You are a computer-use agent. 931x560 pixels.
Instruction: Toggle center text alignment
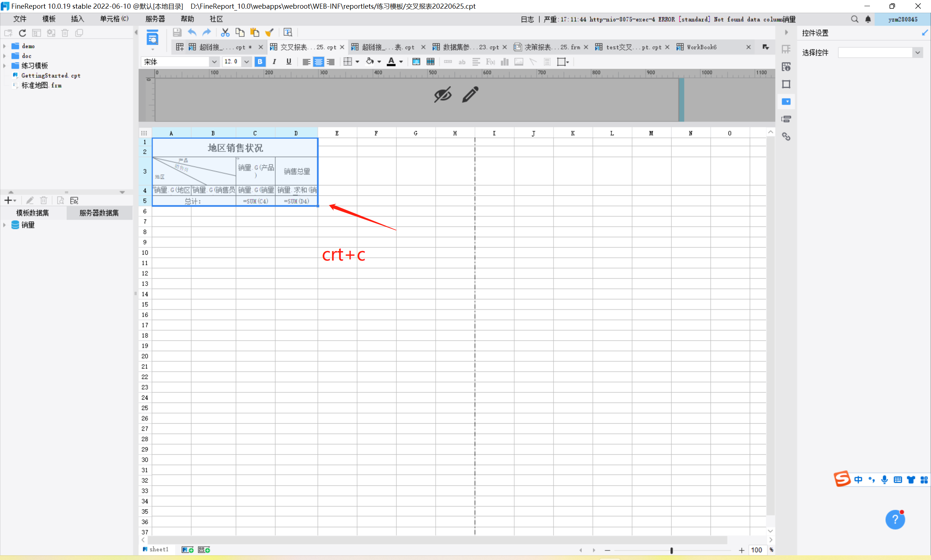tap(318, 62)
